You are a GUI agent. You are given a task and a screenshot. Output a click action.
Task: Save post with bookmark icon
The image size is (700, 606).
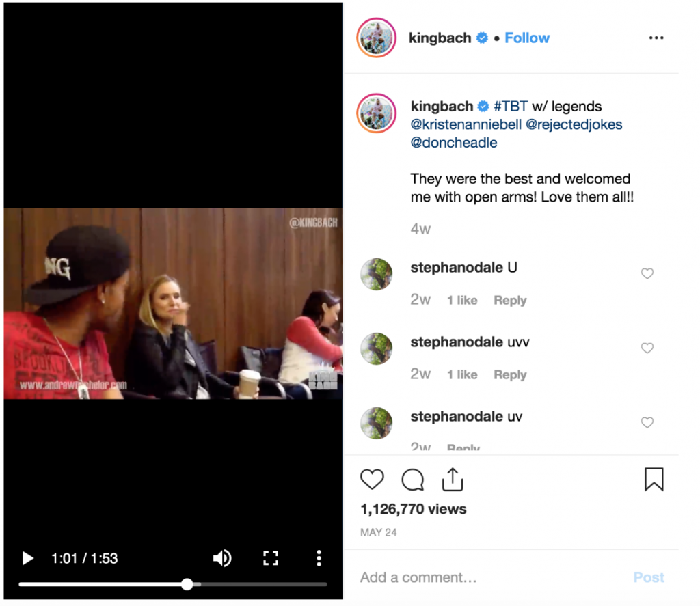click(x=654, y=480)
